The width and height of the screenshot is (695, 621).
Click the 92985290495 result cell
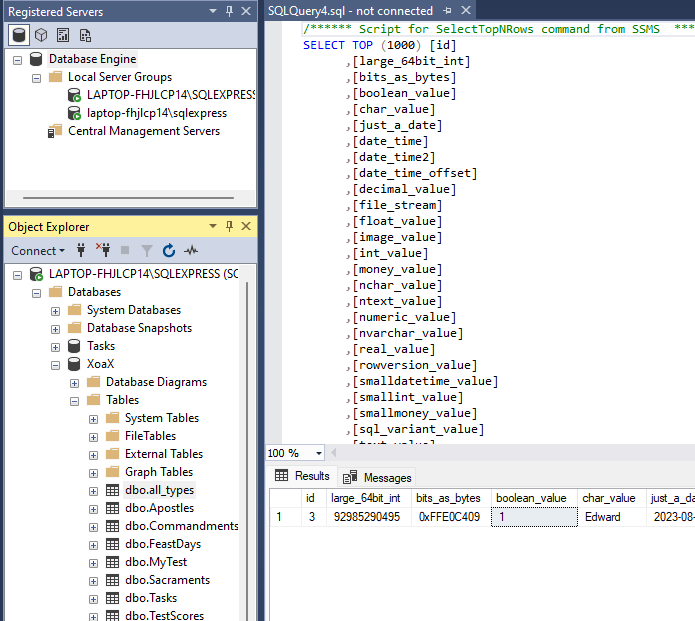point(369,517)
